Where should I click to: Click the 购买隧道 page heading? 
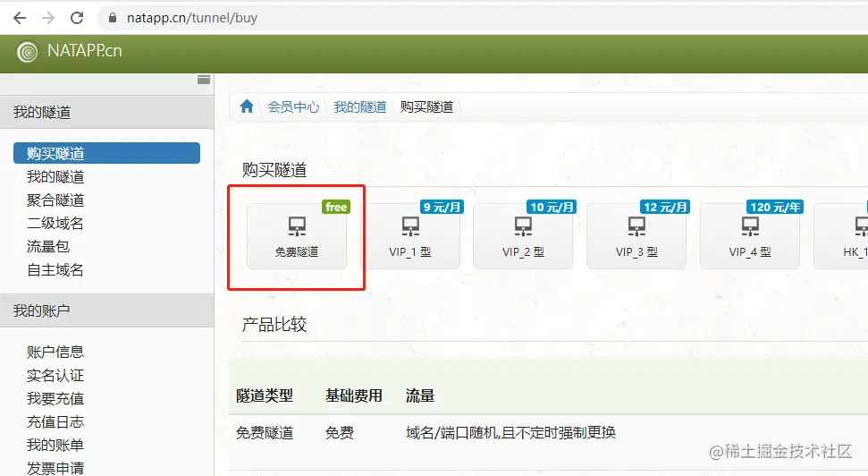click(x=274, y=170)
